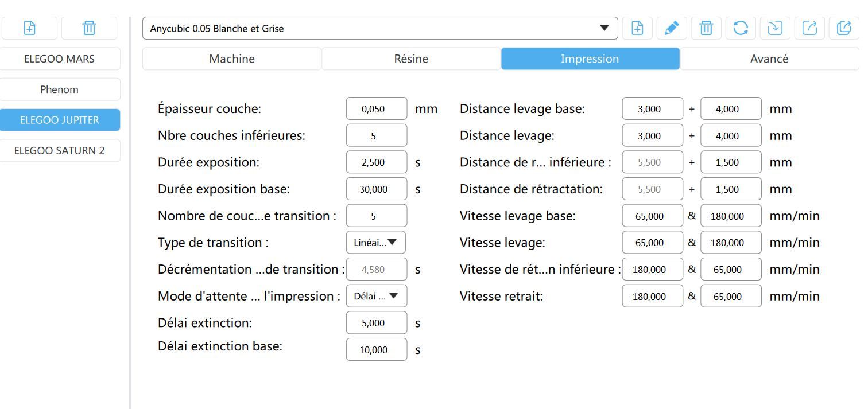The image size is (868, 409).
Task: Export all profiles with the stacked-boxes arrow icon
Action: click(x=844, y=28)
